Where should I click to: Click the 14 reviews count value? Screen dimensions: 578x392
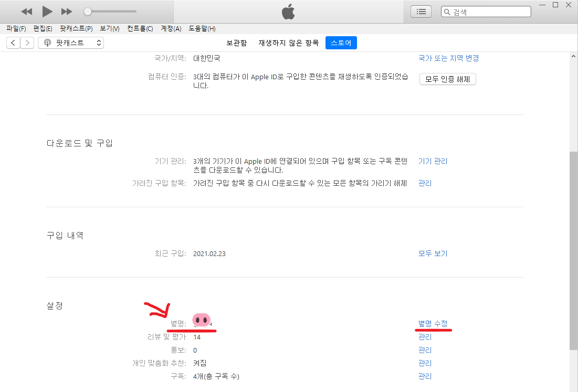[197, 337]
